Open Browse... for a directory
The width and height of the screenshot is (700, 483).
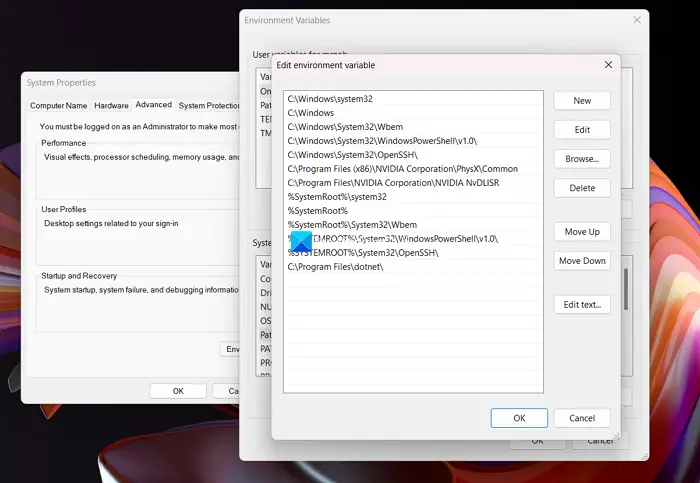point(582,159)
